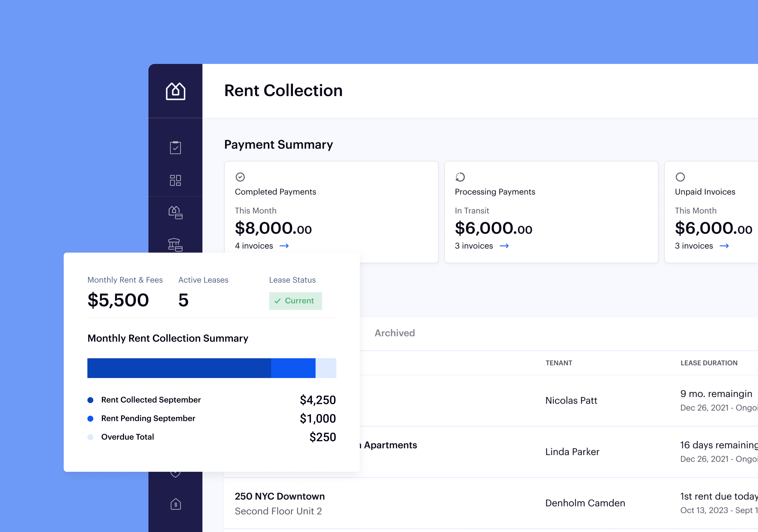Select the bank building sidebar icon
This screenshot has width=758, height=532.
point(175,244)
